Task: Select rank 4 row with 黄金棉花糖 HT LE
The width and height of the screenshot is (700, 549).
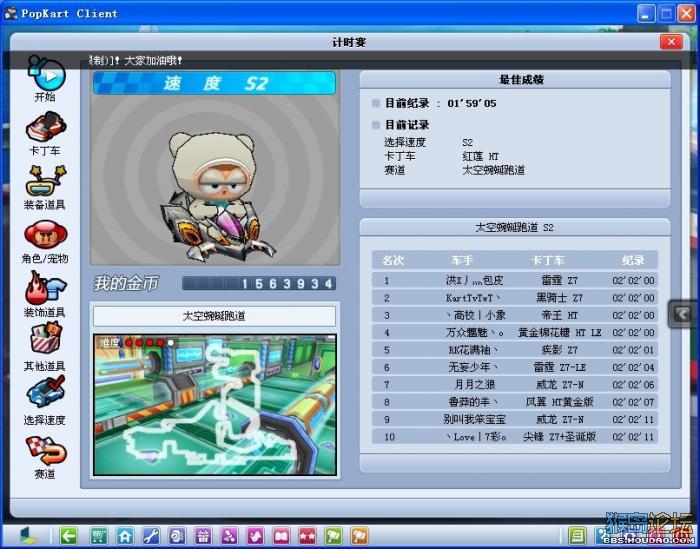Action: click(515, 333)
